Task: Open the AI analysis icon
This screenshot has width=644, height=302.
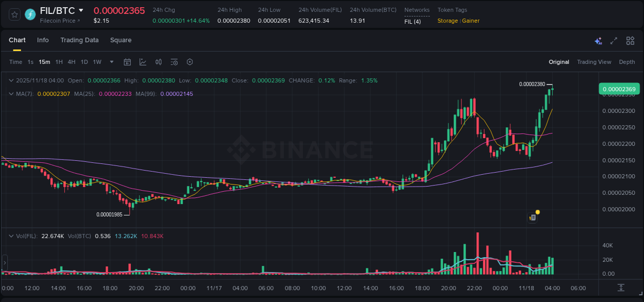Action: [598, 40]
